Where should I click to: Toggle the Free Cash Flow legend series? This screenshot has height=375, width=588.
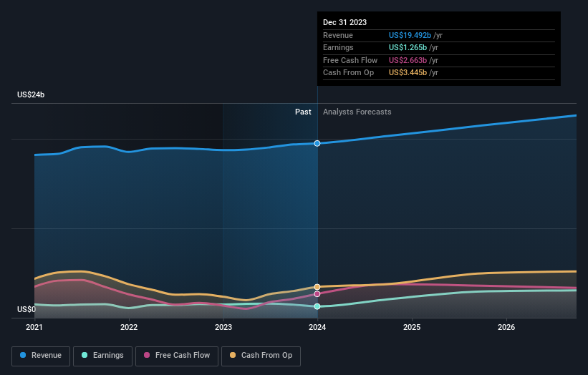177,356
